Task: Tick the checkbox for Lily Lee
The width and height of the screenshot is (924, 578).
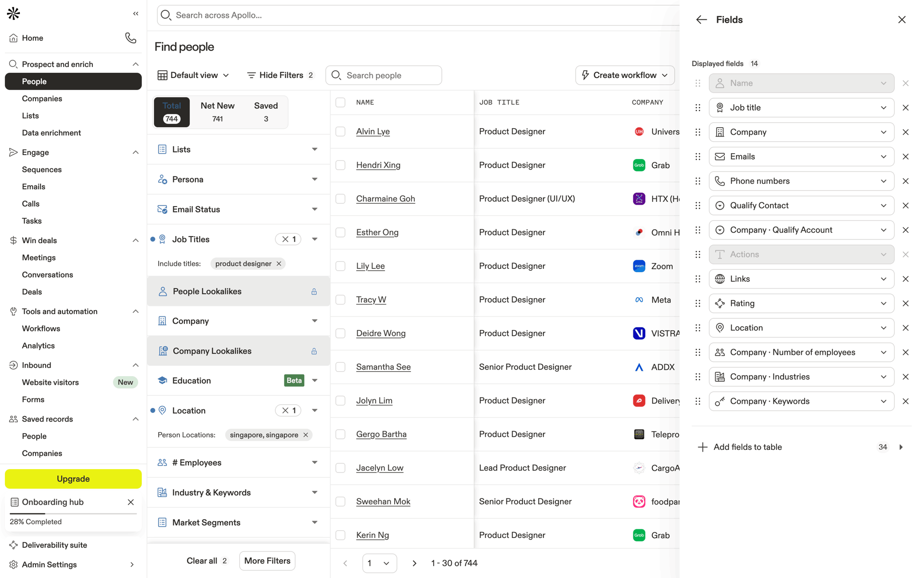Action: (340, 266)
